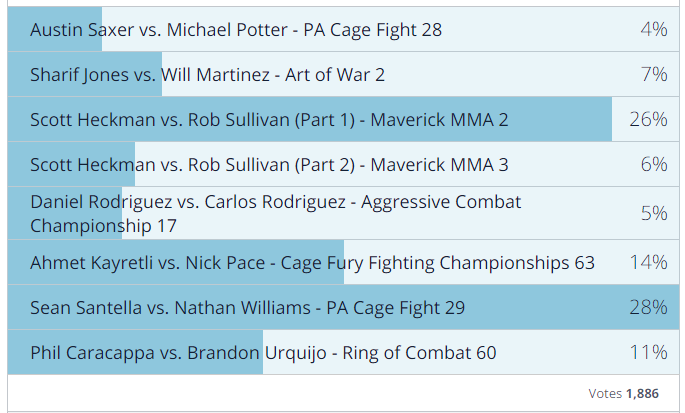Viewport: 685px width, 413px height.
Task: Click the 5% result percentage
Action: tap(654, 213)
